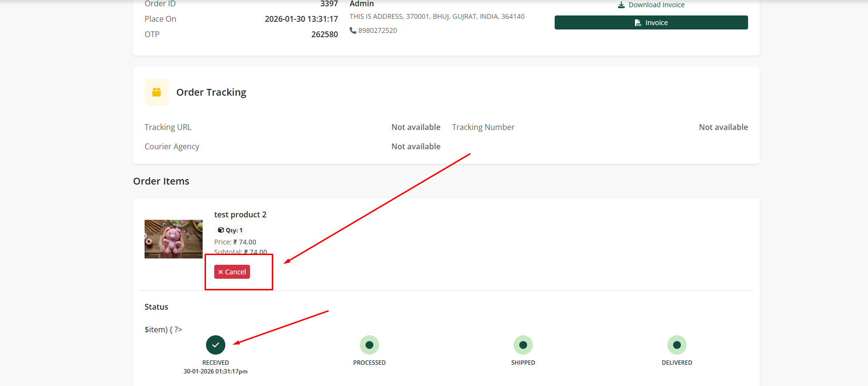Viewport: 868px width, 386px height.
Task: Click the PROCESSED status label
Action: tap(369, 363)
